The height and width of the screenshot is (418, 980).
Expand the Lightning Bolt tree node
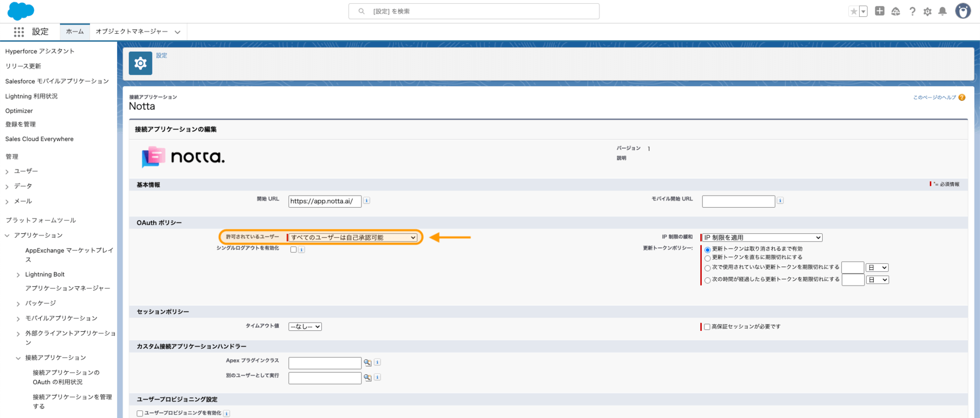point(18,275)
